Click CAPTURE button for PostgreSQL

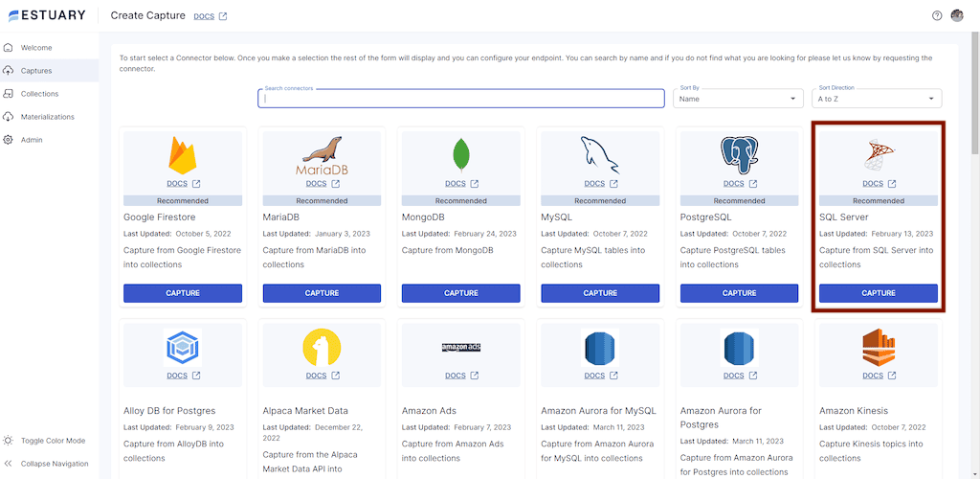[x=740, y=293]
